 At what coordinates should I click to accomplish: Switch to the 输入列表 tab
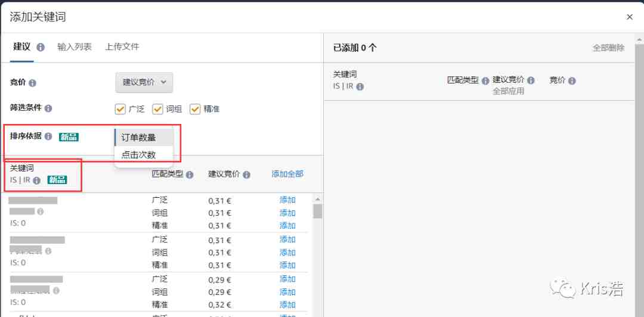click(75, 47)
